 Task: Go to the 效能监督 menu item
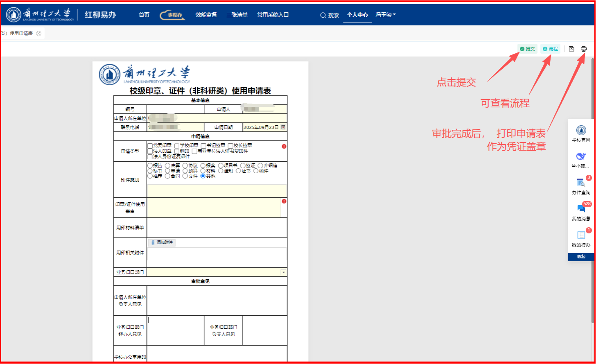click(x=206, y=15)
